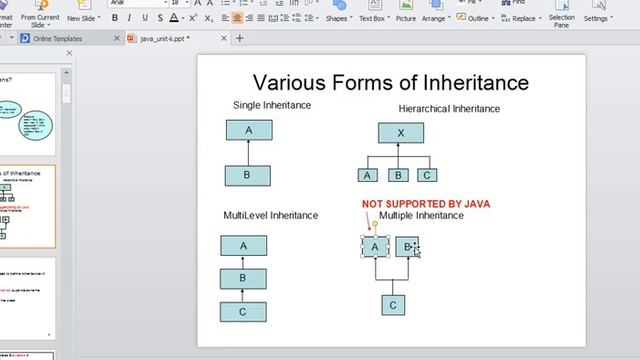Image resolution: width=640 pixels, height=360 pixels.
Task: Click the Find button
Action: pyautogui.click(x=513, y=3)
